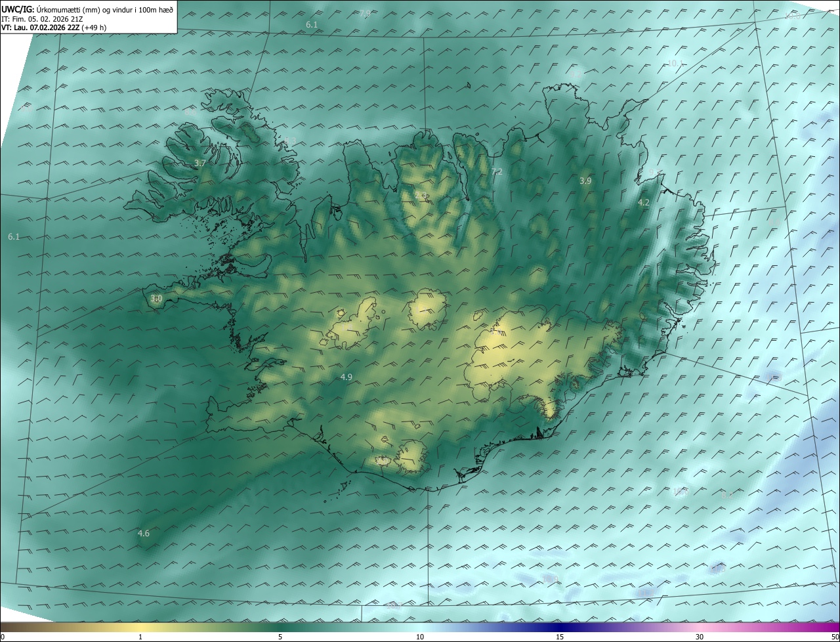Viewport: 840px width, 642px height.
Task: Click the 6.1 value at the left map edge
Action: click(x=14, y=236)
